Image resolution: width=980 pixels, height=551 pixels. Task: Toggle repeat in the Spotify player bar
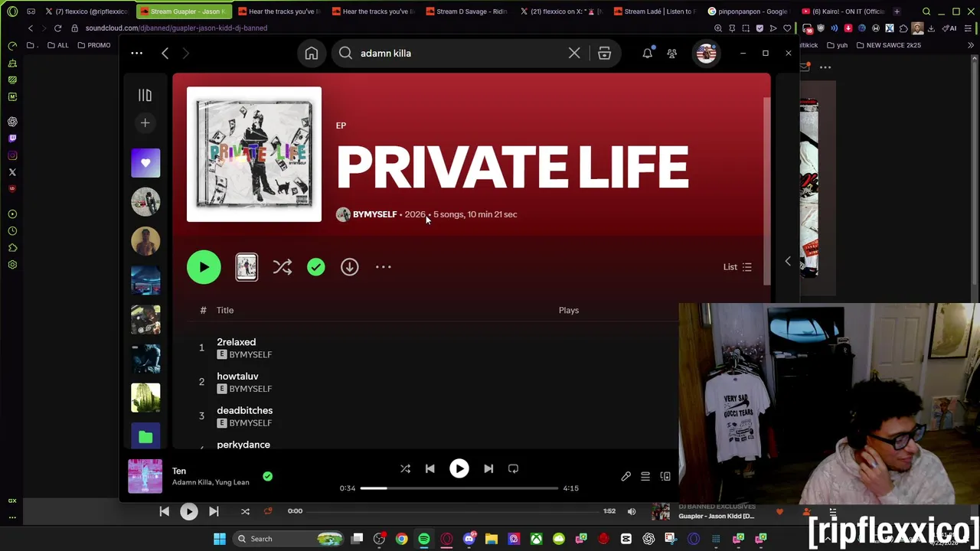pyautogui.click(x=513, y=468)
